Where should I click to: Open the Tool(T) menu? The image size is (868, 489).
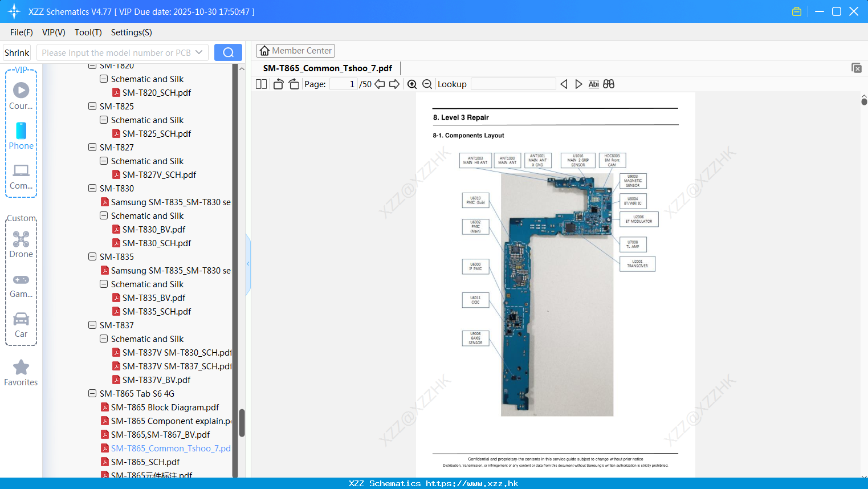(x=88, y=32)
